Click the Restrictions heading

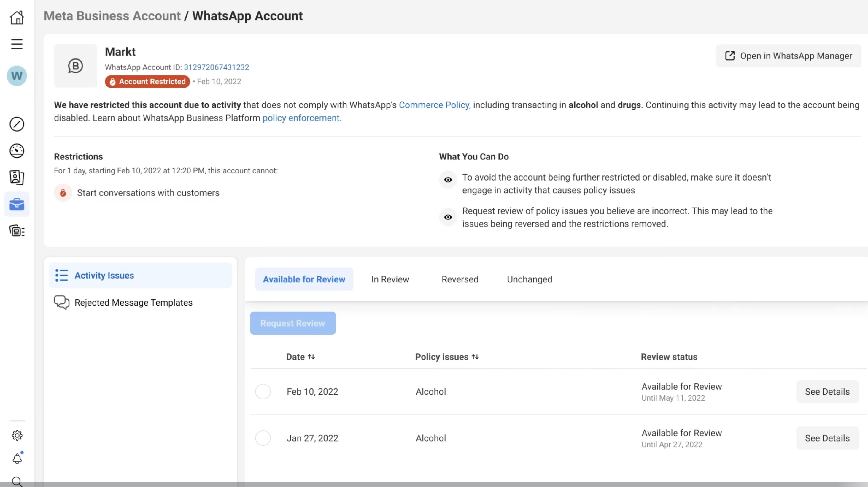pyautogui.click(x=78, y=156)
